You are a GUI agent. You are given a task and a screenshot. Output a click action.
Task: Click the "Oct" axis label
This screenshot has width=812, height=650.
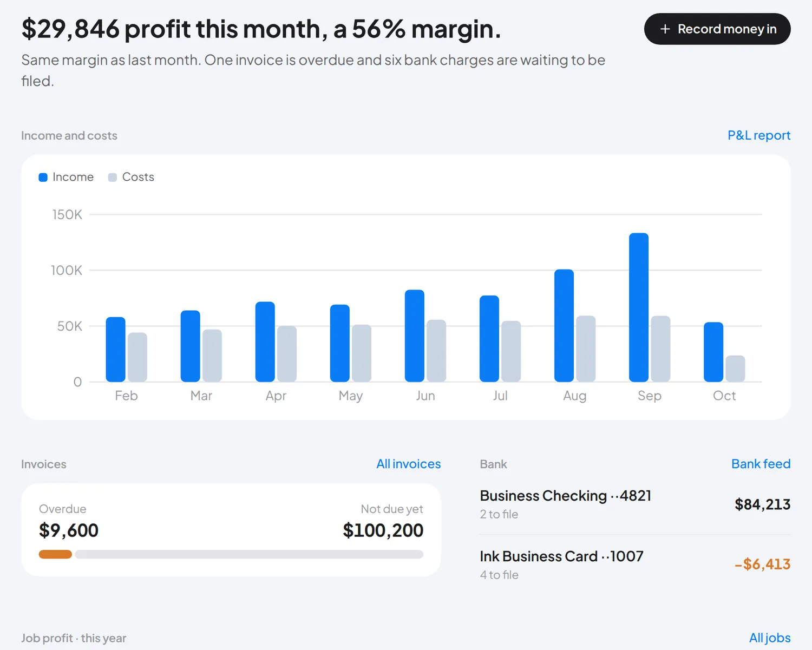tap(724, 396)
